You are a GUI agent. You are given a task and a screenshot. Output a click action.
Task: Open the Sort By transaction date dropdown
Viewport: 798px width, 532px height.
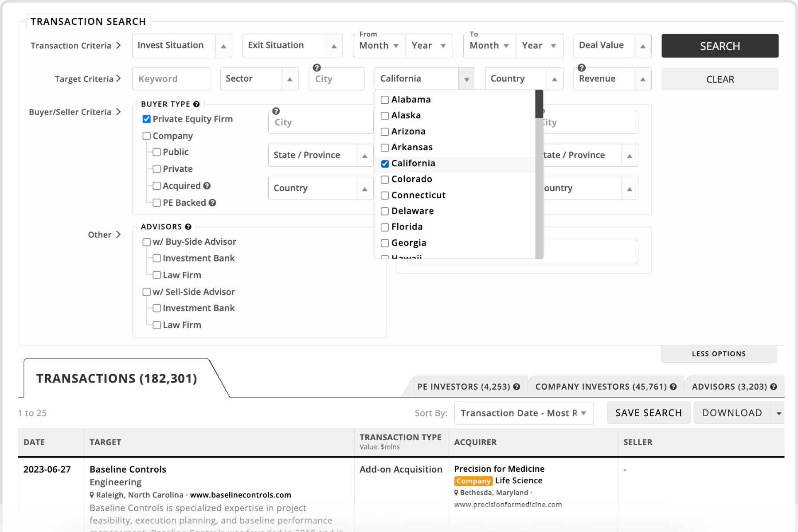tap(523, 413)
